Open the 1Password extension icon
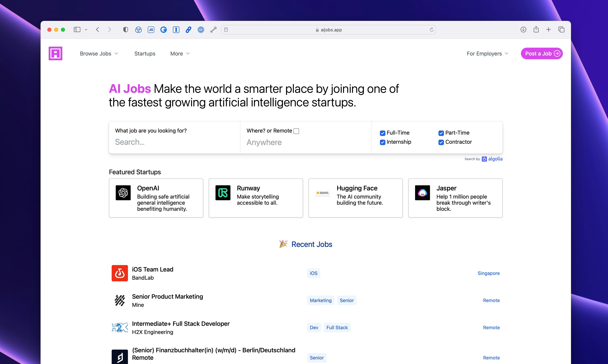The height and width of the screenshot is (364, 608). pyautogui.click(x=201, y=30)
